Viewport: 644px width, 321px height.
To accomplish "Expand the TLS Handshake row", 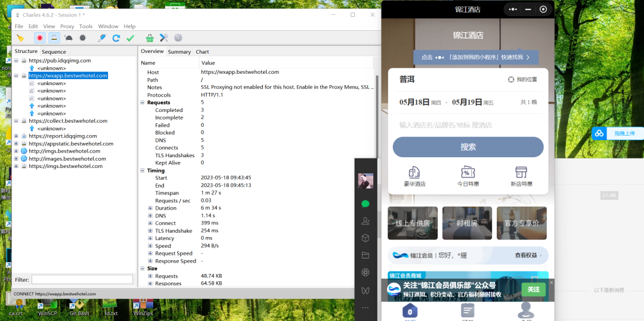I will [150, 231].
